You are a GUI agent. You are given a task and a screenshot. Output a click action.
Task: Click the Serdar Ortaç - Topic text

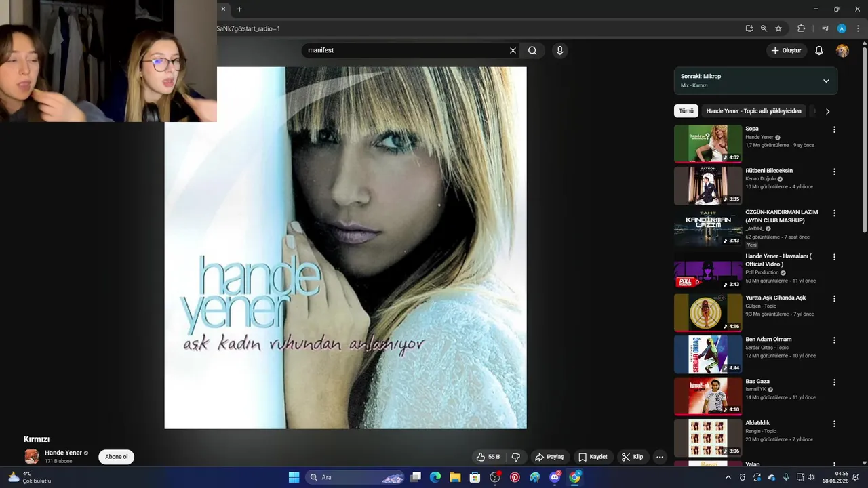[767, 348]
